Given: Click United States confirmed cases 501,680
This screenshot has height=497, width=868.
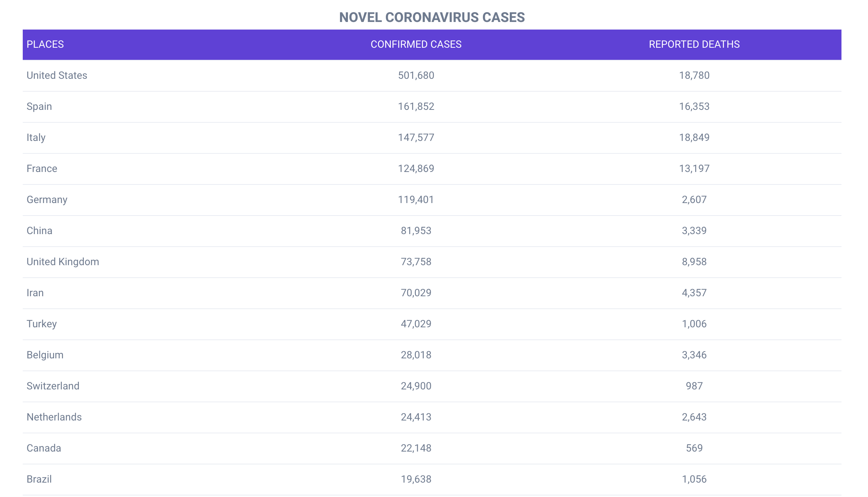Looking at the screenshot, I should tap(416, 75).
